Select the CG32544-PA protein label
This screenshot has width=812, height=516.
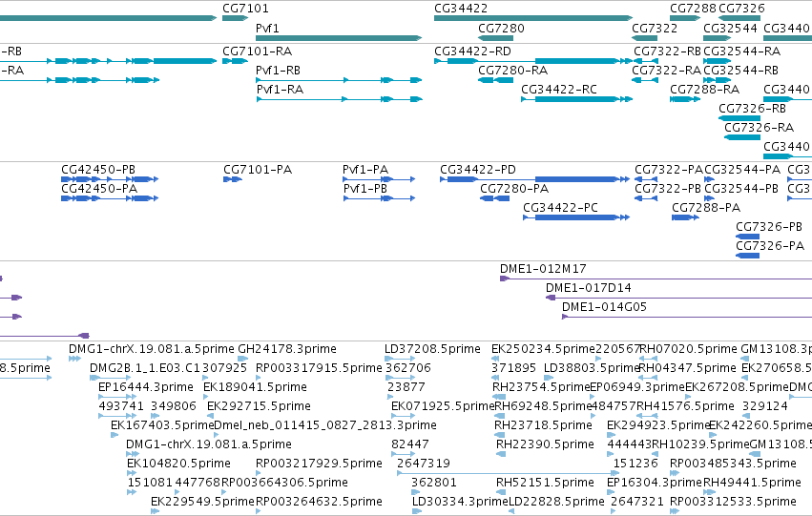tap(742, 170)
